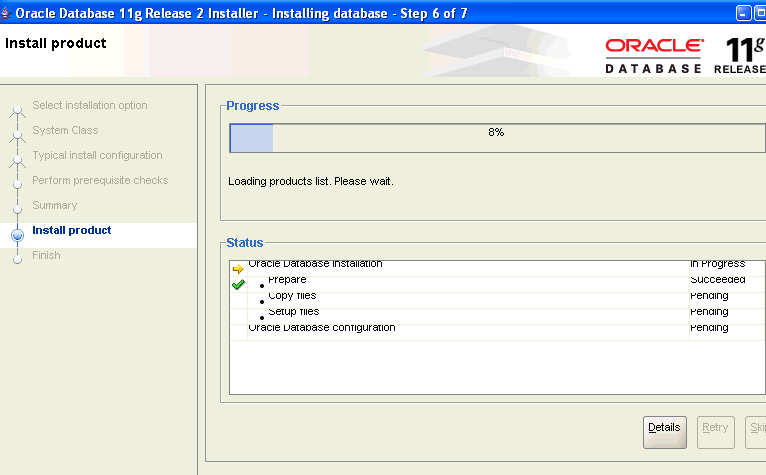Click the step circle for Finish
The image size is (766, 475).
(18, 259)
